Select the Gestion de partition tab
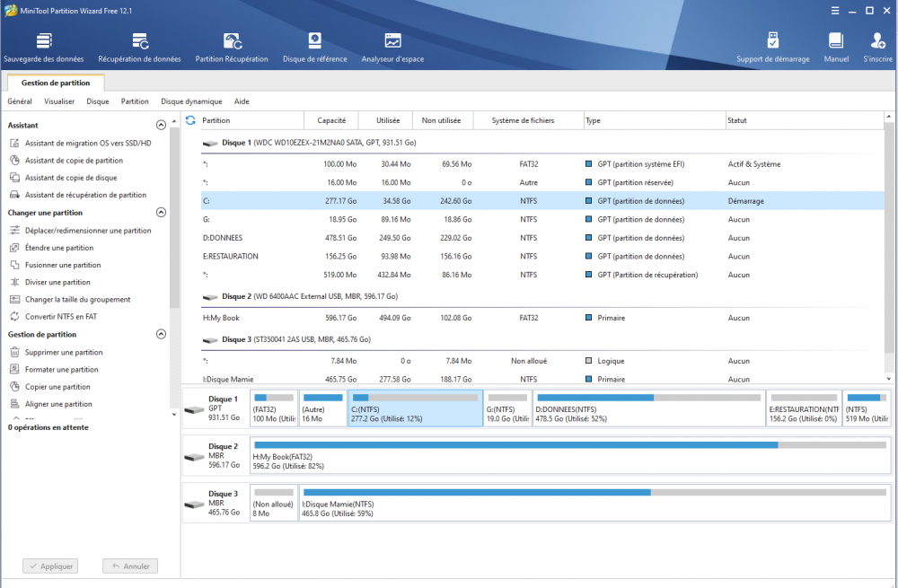898x588 pixels. [x=56, y=83]
